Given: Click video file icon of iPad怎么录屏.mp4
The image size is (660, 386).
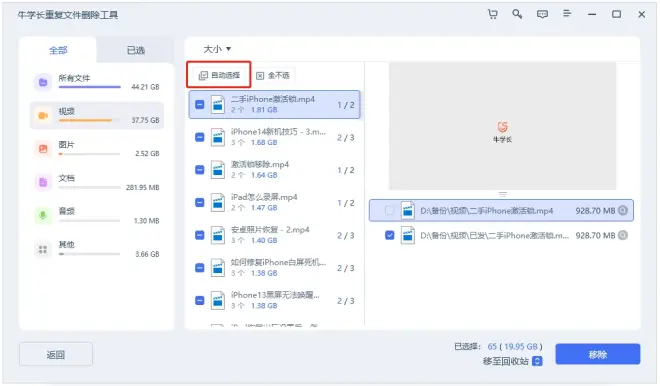Looking at the screenshot, I should [x=218, y=202].
